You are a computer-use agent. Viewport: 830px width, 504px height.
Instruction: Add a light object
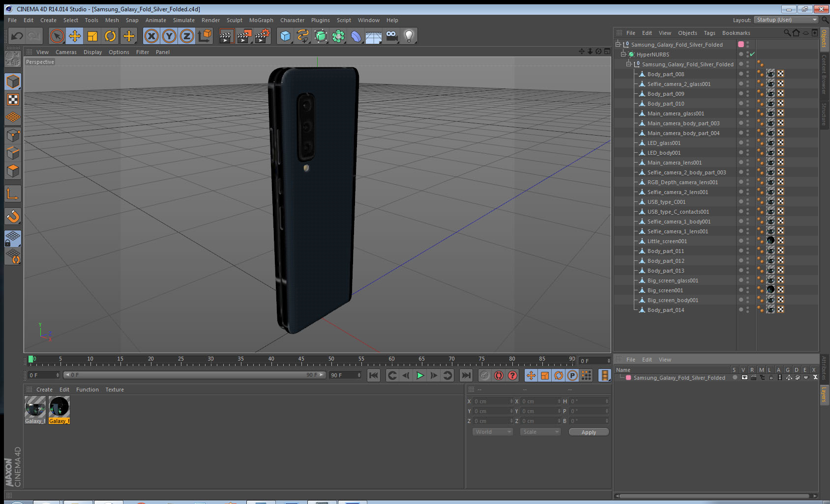(x=409, y=36)
